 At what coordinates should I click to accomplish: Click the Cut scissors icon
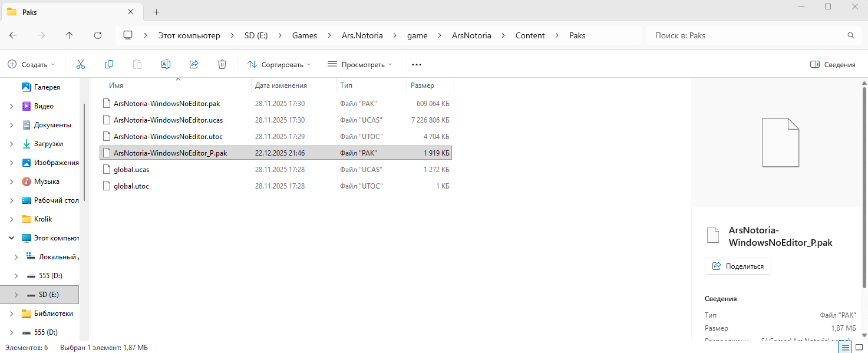81,64
